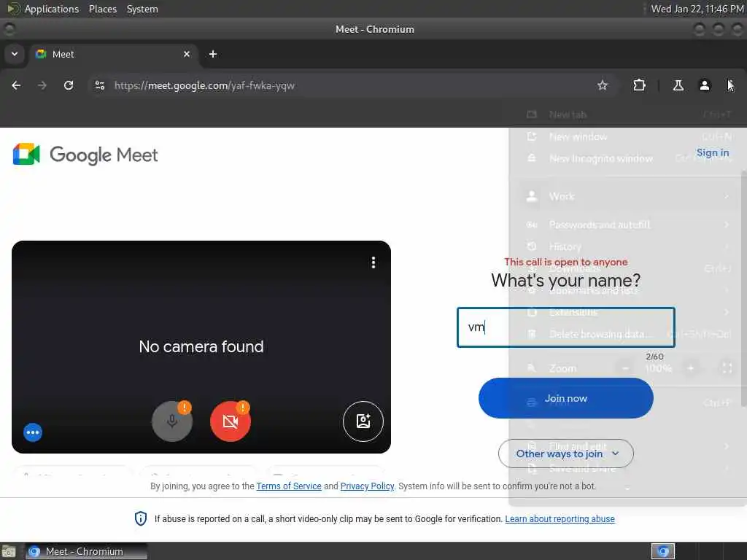Open site information icon in address bar
Screen dimensions: 747x560
coord(99,85)
